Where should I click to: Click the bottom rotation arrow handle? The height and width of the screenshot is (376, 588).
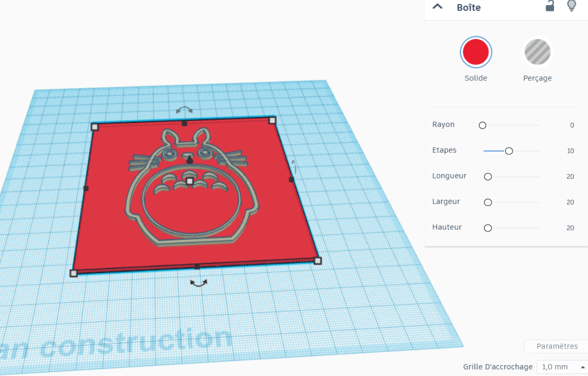tap(199, 282)
